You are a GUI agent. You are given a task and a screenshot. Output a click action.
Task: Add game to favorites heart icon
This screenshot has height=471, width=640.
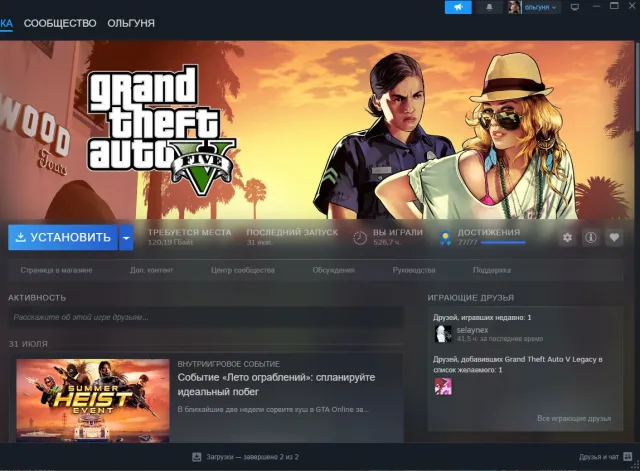click(614, 238)
